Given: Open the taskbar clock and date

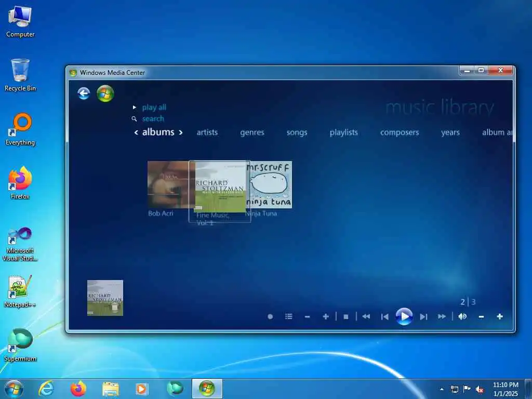Looking at the screenshot, I should 506,389.
